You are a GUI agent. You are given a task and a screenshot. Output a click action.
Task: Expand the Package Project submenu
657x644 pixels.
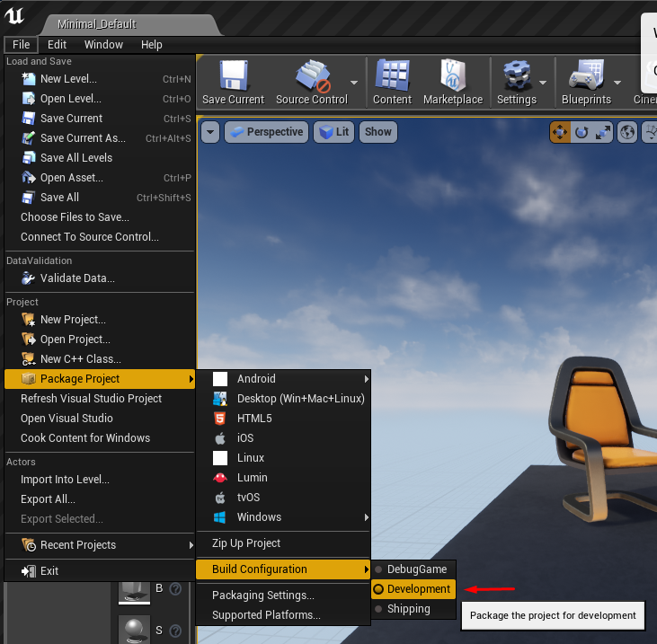click(x=100, y=378)
